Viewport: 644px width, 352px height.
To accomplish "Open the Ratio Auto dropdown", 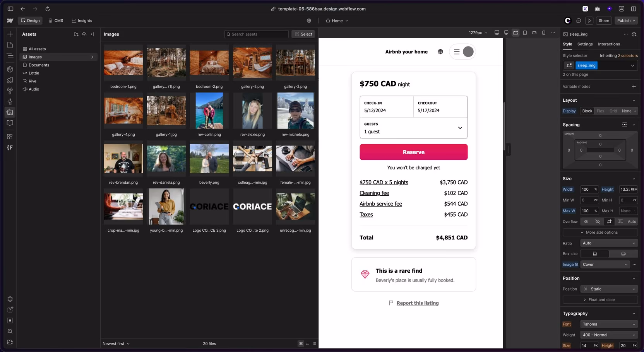I will coord(609,243).
